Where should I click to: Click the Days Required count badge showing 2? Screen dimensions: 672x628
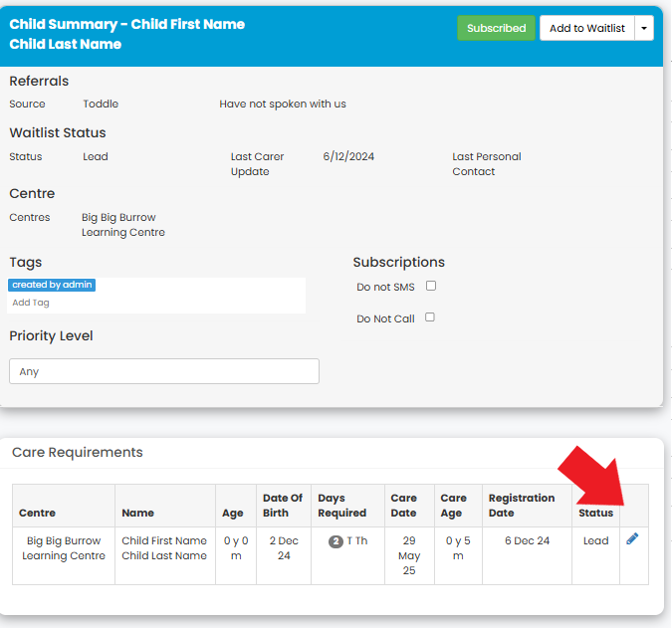tap(336, 541)
